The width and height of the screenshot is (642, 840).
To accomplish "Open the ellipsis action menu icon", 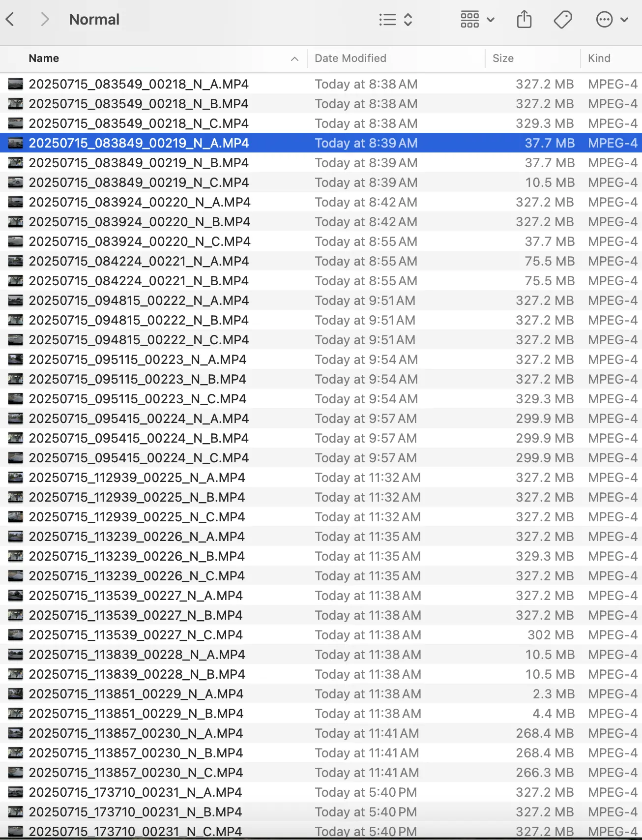I will [x=604, y=20].
